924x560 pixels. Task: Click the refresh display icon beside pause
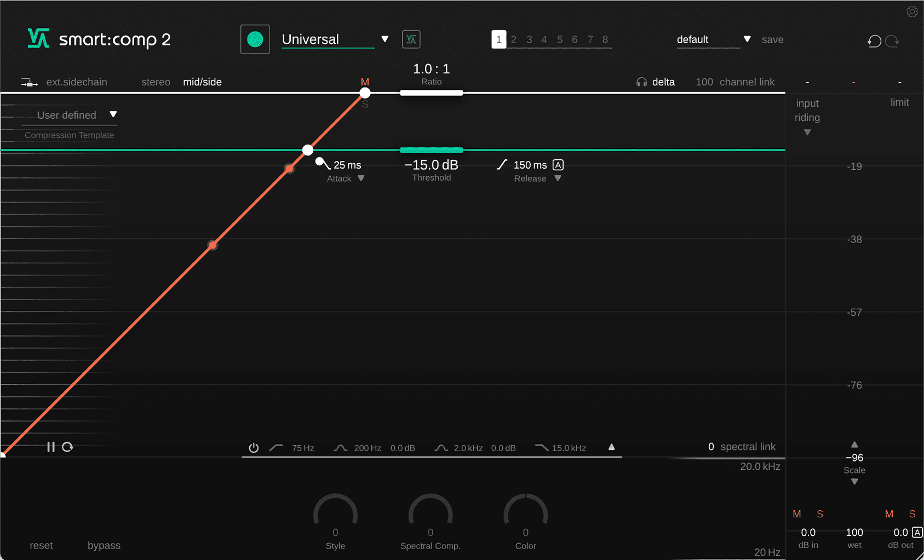pos(67,447)
